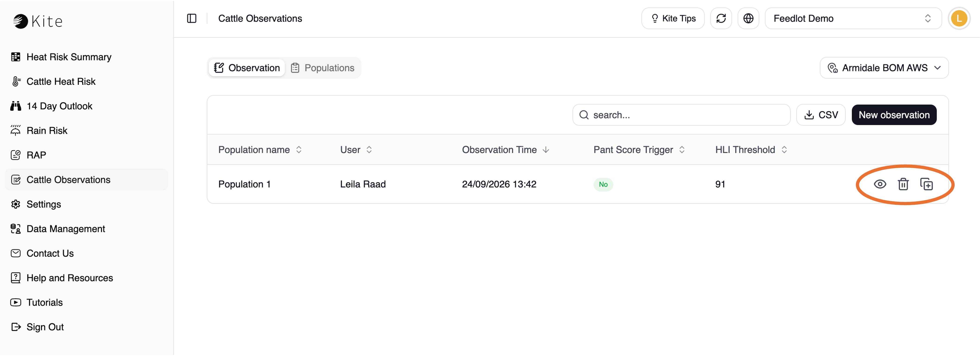Open the Armidale BOM AWS dropdown
Screen dimensions: 980x356
(x=884, y=68)
